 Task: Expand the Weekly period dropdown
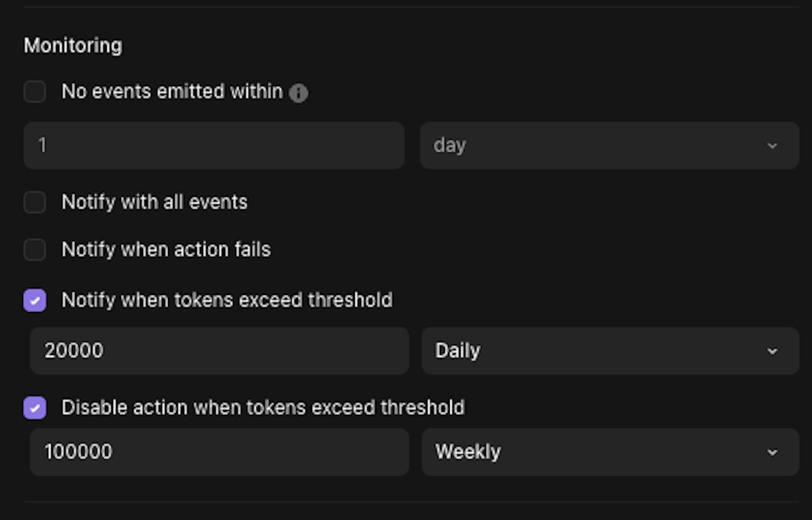(x=610, y=452)
